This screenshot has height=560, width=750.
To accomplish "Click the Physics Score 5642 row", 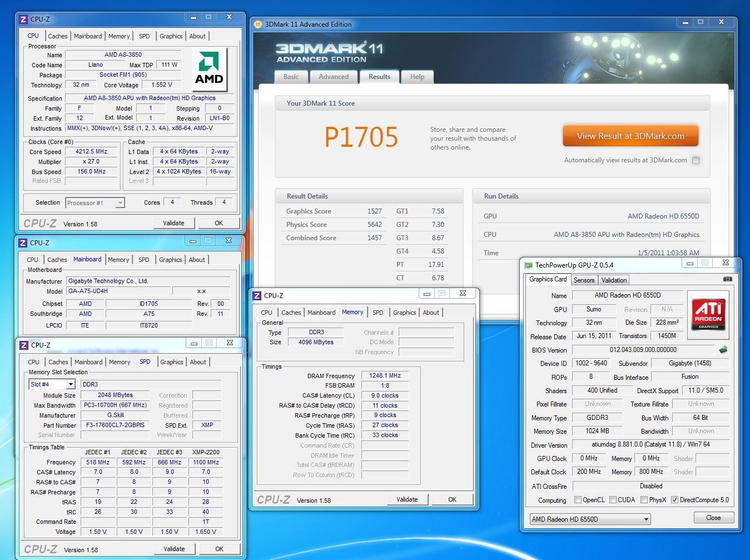I will click(334, 225).
